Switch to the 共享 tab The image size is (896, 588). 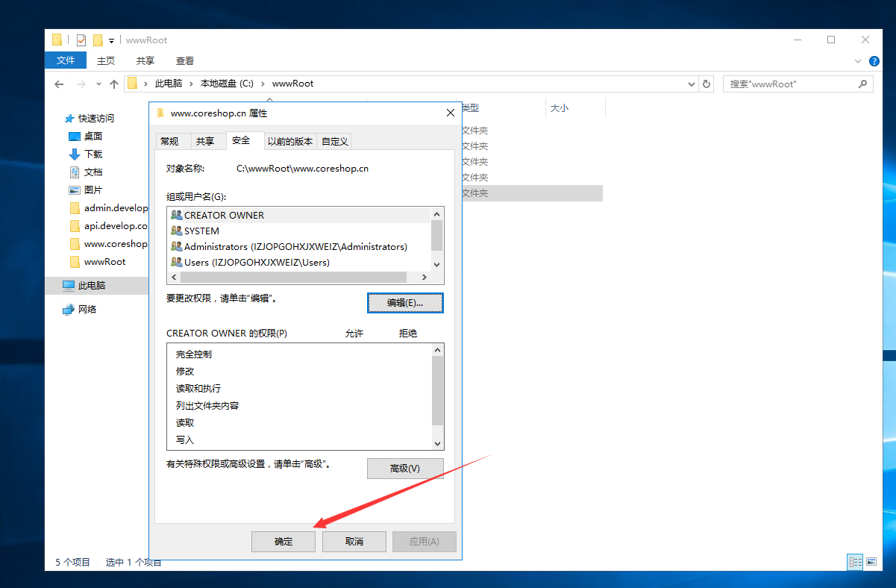click(205, 141)
